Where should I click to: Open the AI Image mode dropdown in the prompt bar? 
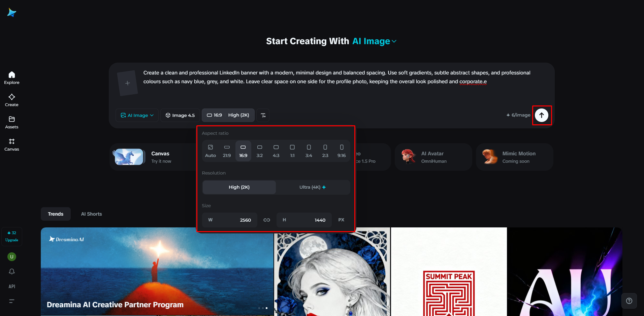[x=137, y=115]
